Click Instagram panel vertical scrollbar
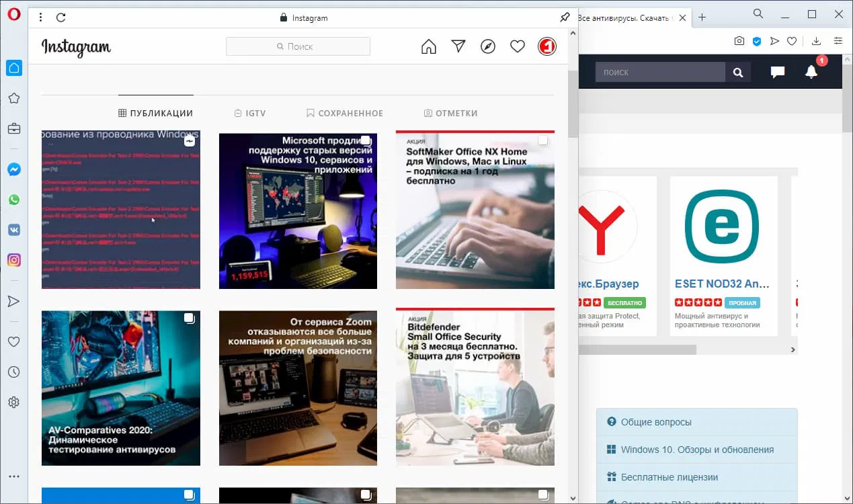The width and height of the screenshot is (853, 504). 573,104
